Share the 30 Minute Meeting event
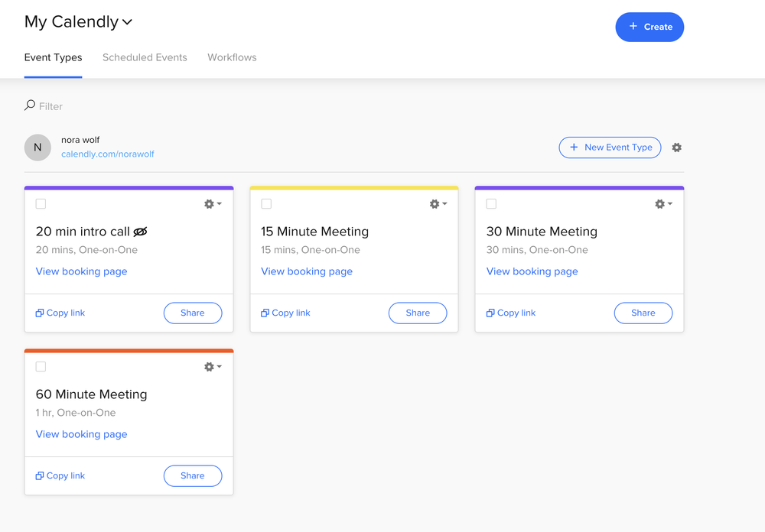This screenshot has width=765, height=532. (x=643, y=313)
